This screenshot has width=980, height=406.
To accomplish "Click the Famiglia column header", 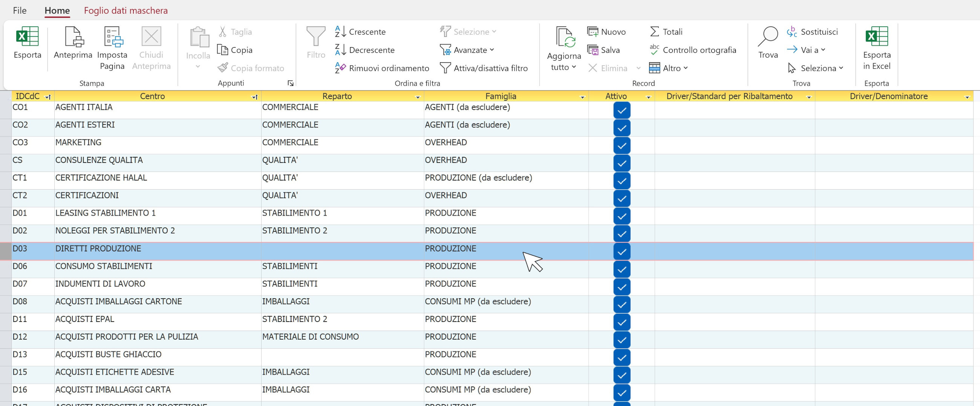I will click(501, 96).
